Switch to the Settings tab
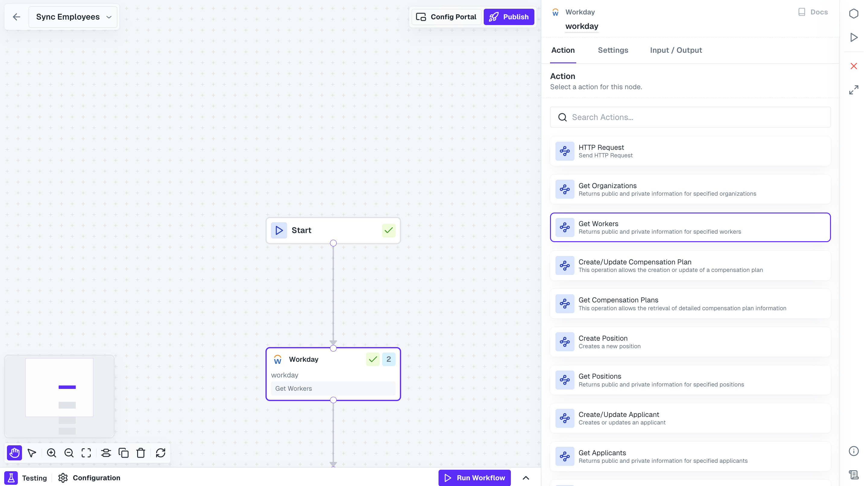 [x=613, y=50]
